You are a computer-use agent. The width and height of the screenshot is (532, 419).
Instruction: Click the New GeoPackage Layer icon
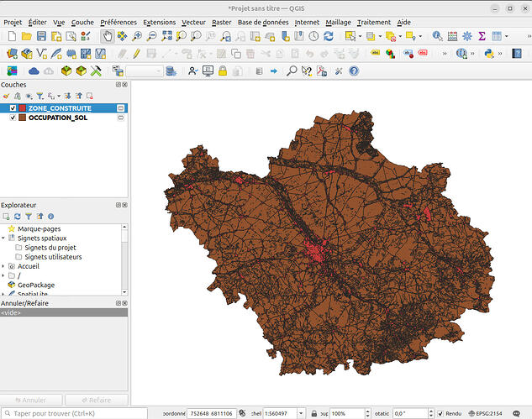click(26, 54)
